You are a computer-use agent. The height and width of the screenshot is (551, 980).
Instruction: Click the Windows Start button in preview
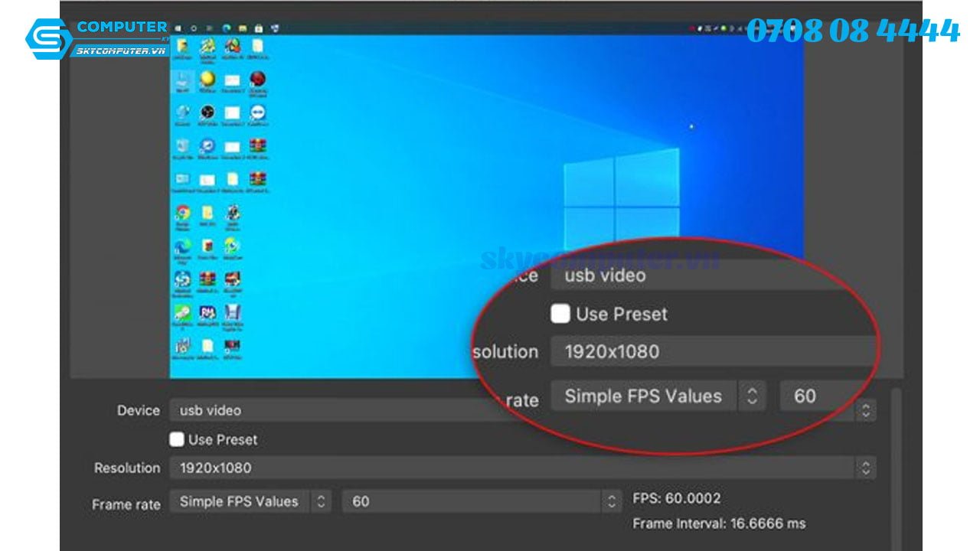178,28
